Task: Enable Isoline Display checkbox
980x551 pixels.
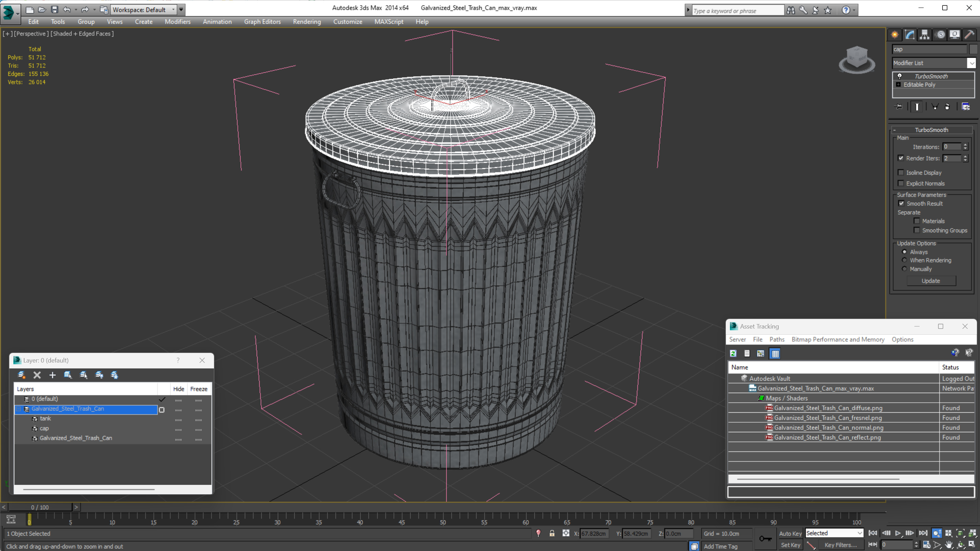Action: click(x=901, y=172)
